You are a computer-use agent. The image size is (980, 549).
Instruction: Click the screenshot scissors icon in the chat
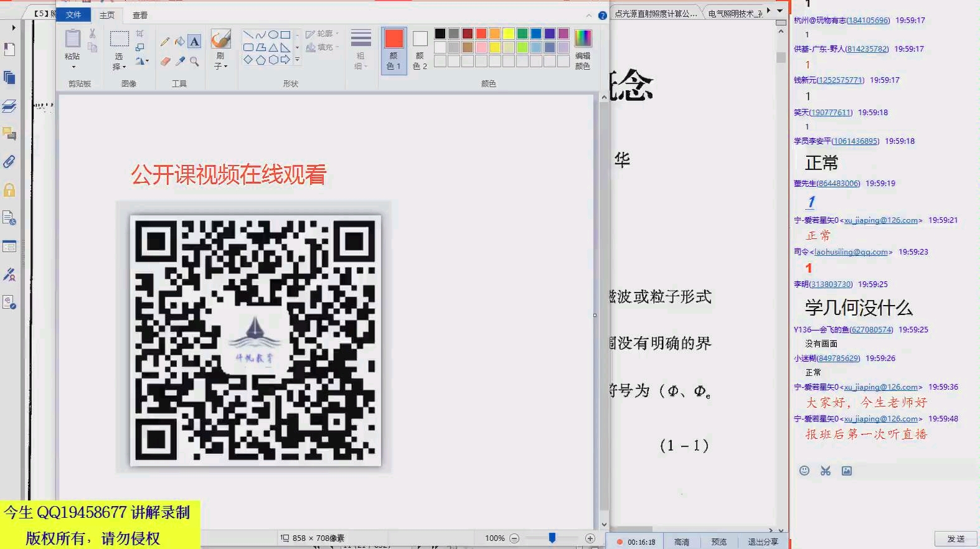[x=826, y=471]
